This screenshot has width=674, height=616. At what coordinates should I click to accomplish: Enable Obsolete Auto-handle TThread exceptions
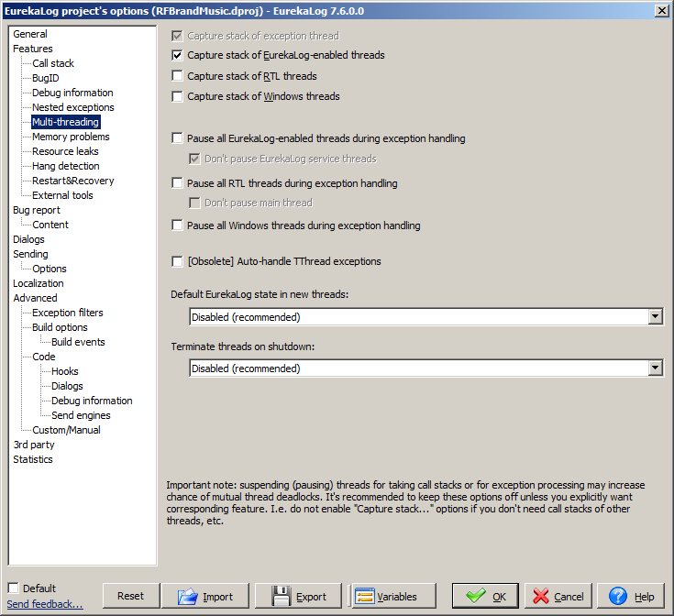click(177, 261)
